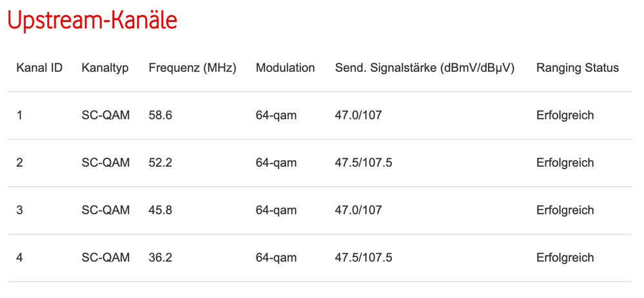This screenshot has width=644, height=298.
Task: Click the Upstream-Kanäle heading
Action: pyautogui.click(x=92, y=21)
